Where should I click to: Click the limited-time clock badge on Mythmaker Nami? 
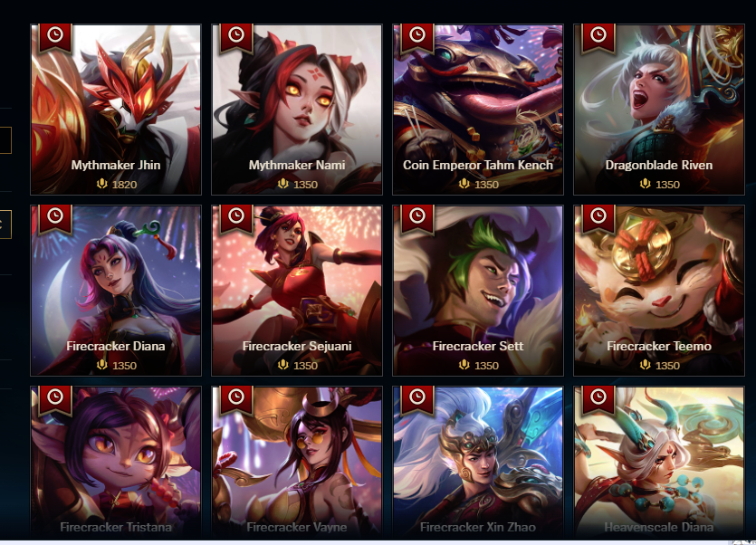coord(236,36)
